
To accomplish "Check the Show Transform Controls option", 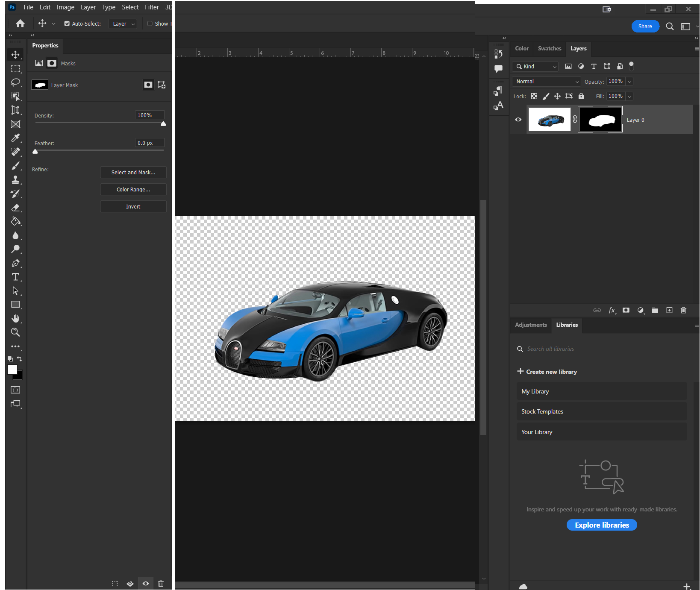I will (x=150, y=23).
